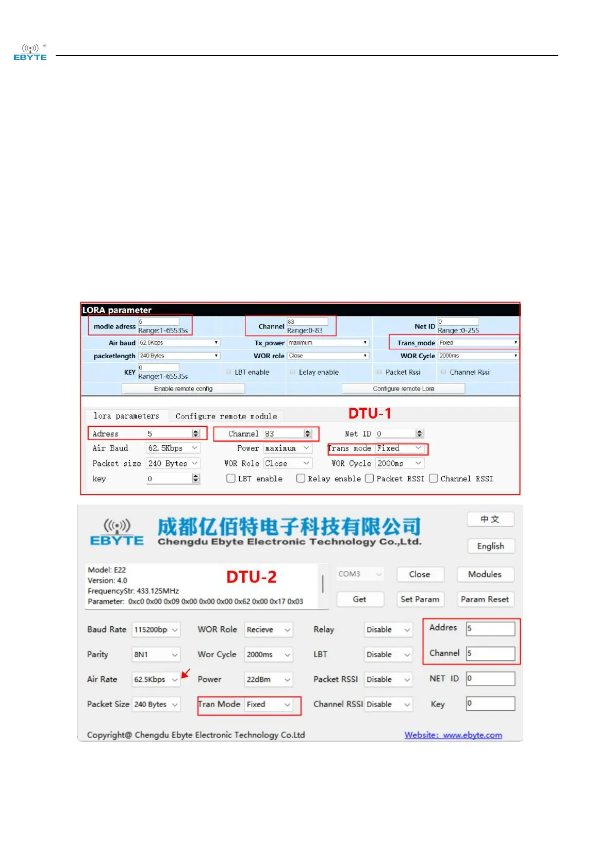Expand Trans mode Fixed dropdown in DTU-1

tap(400, 448)
